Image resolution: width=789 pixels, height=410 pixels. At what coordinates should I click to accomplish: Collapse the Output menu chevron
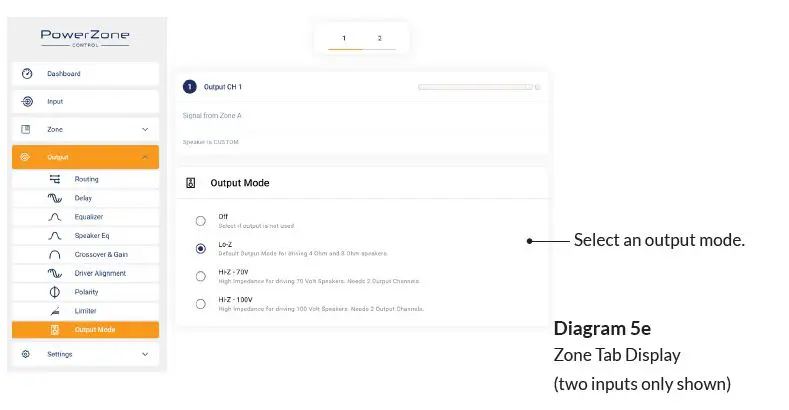(144, 157)
